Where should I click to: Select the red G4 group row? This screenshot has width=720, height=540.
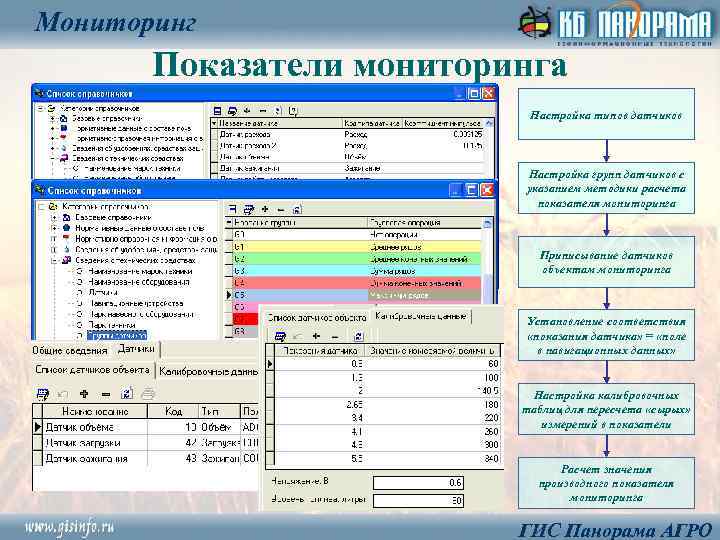click(x=357, y=283)
